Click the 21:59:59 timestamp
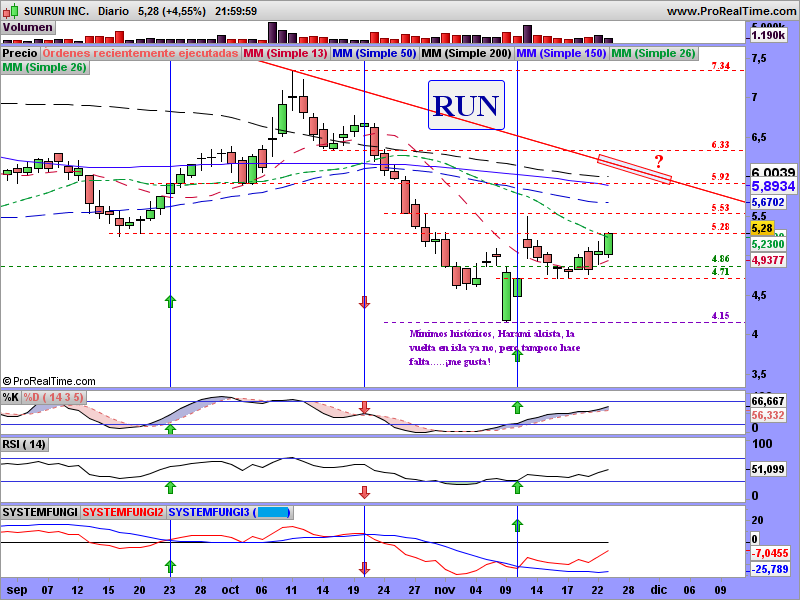Viewport: 800px width, 600px height. 236,11
